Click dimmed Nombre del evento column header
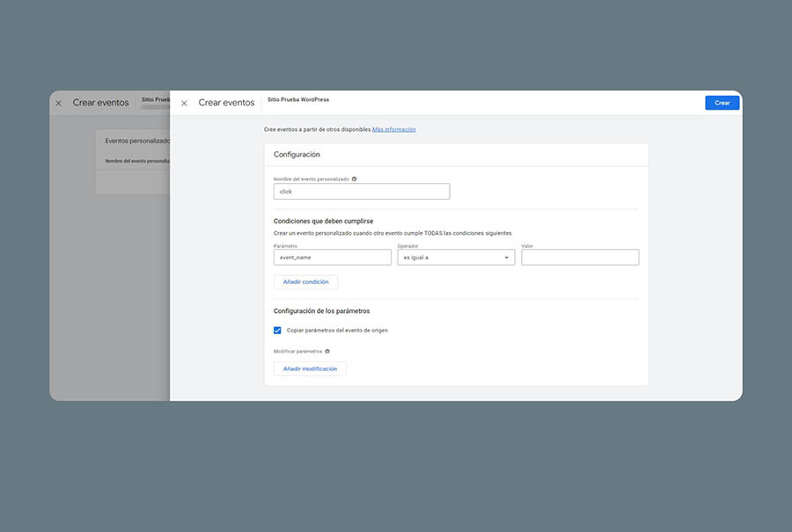 (136, 161)
